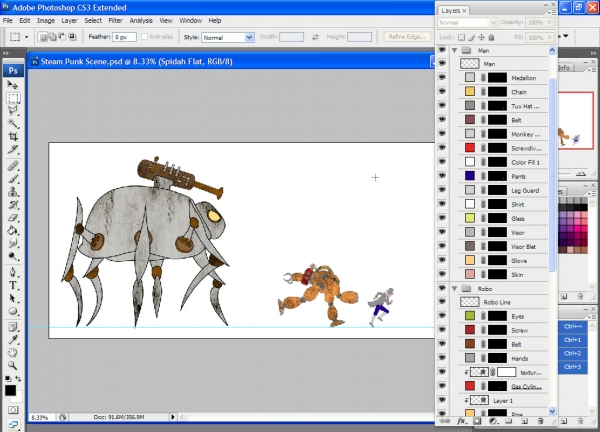600x432 pixels.
Task: Toggle visibility of the Eyes layer
Action: point(442,316)
